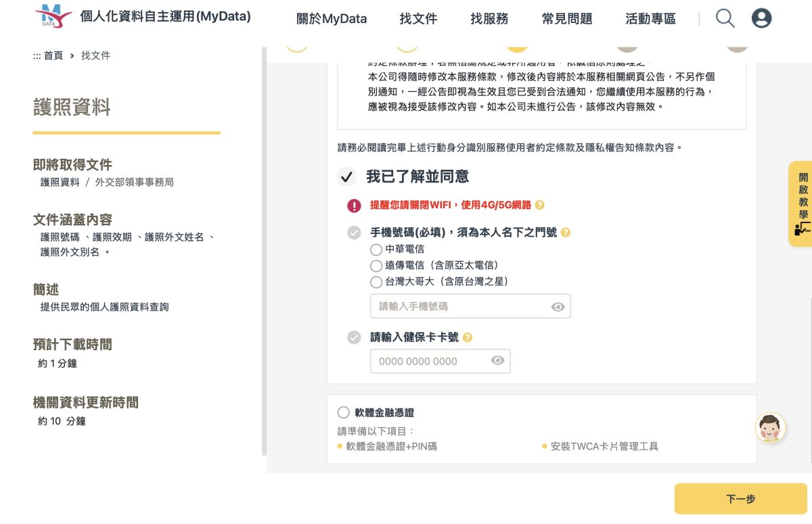Click the 約 1 分鐘 value
This screenshot has width=812, height=524.
click(58, 364)
